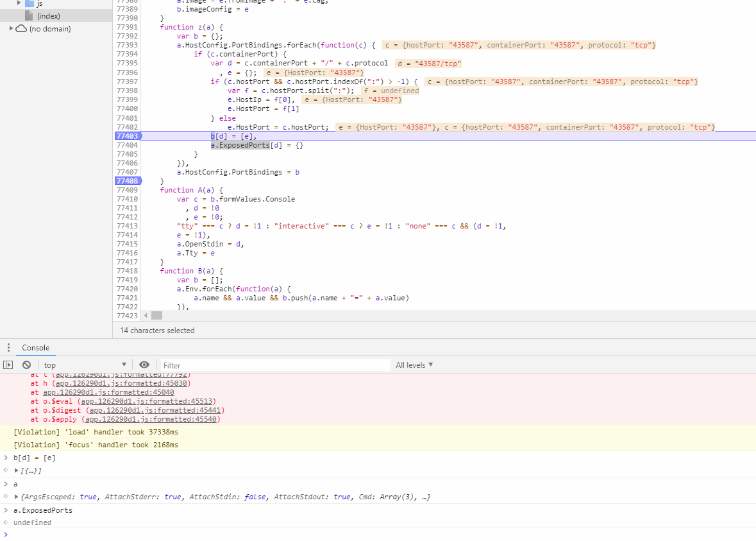
Task: Open the stack link at formatted:45030
Action: [x=121, y=383]
